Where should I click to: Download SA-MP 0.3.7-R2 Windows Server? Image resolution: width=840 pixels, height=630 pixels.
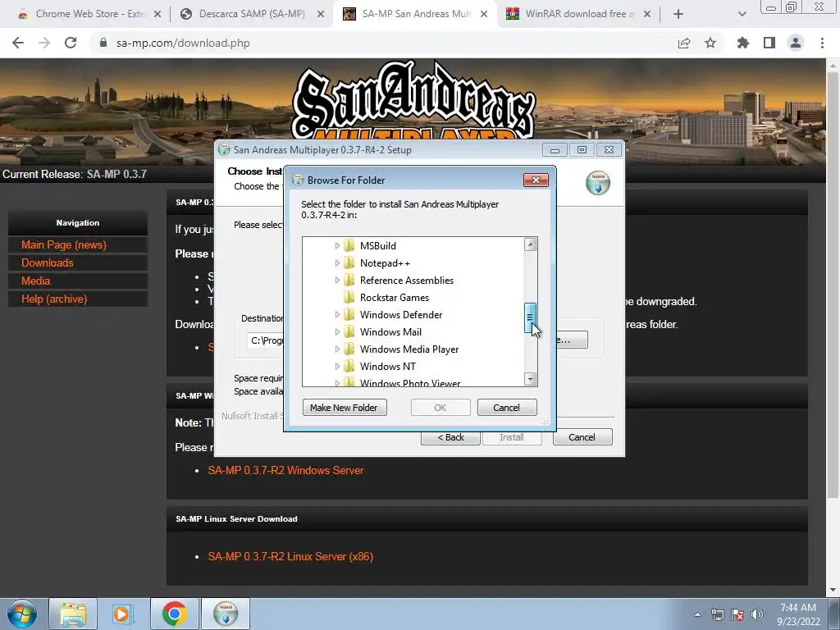[285, 470]
